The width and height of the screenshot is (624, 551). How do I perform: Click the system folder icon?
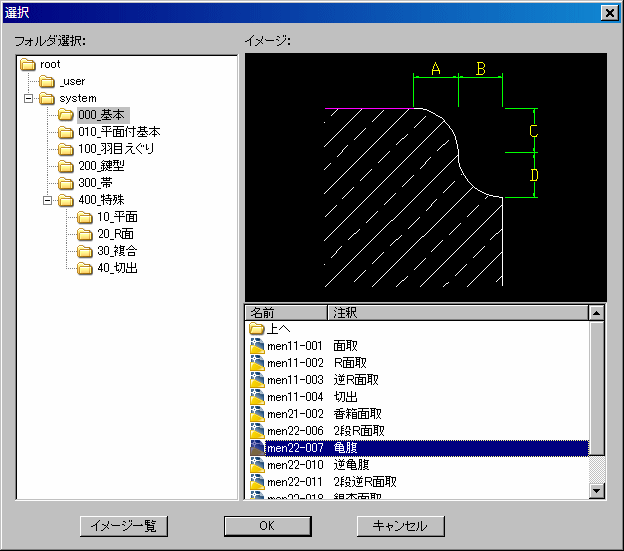coord(47,98)
